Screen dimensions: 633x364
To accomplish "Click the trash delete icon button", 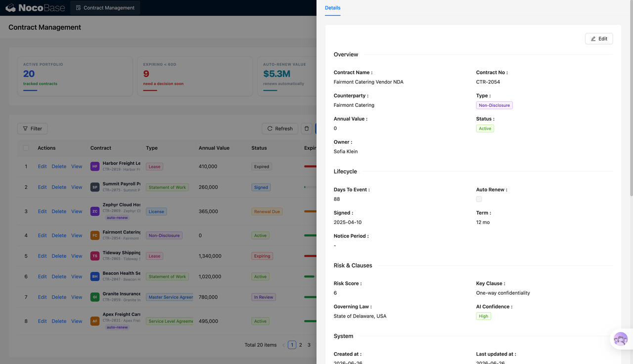I will [307, 129].
